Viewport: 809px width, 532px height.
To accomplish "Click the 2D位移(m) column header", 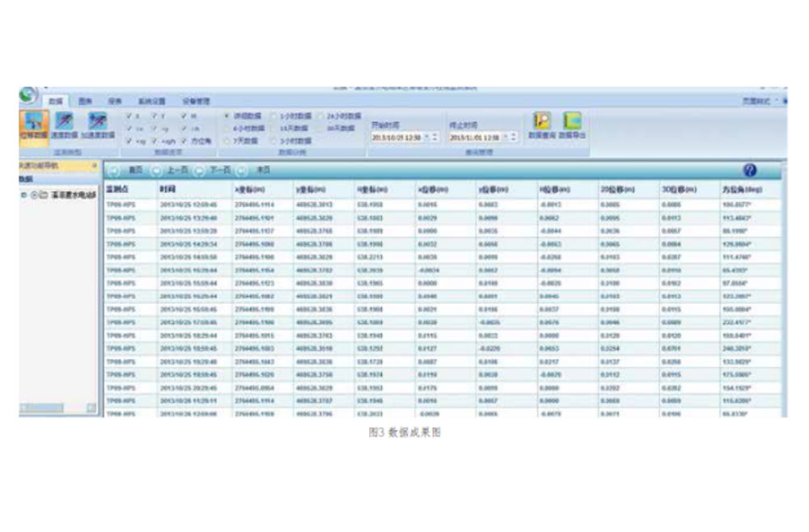I will tap(629, 189).
